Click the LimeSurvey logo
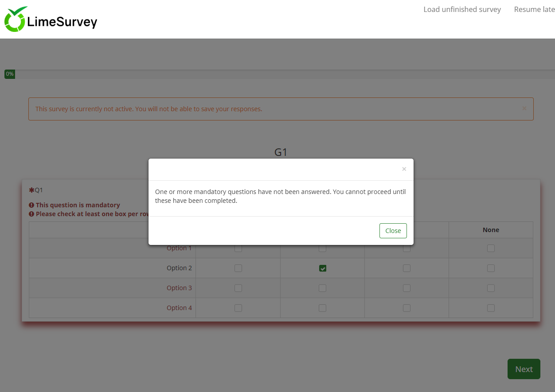This screenshot has width=555, height=392. click(x=51, y=20)
